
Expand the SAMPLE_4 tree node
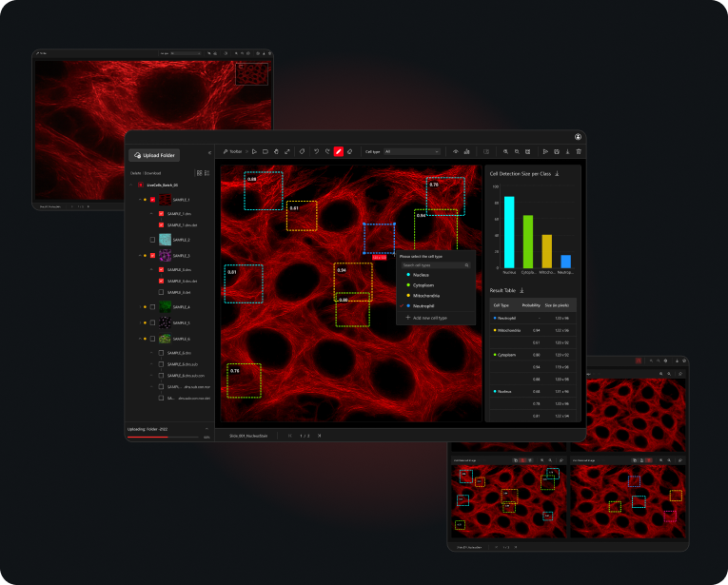[140, 307]
